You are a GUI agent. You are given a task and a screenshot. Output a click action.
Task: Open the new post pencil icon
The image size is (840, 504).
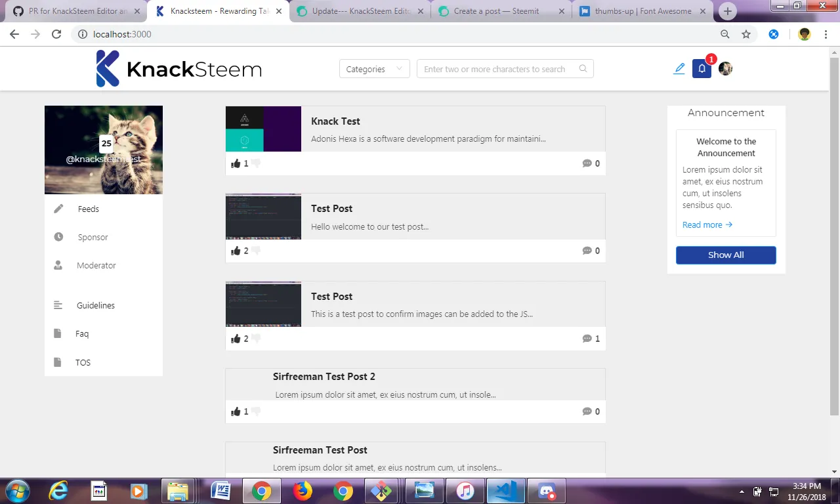click(x=679, y=68)
